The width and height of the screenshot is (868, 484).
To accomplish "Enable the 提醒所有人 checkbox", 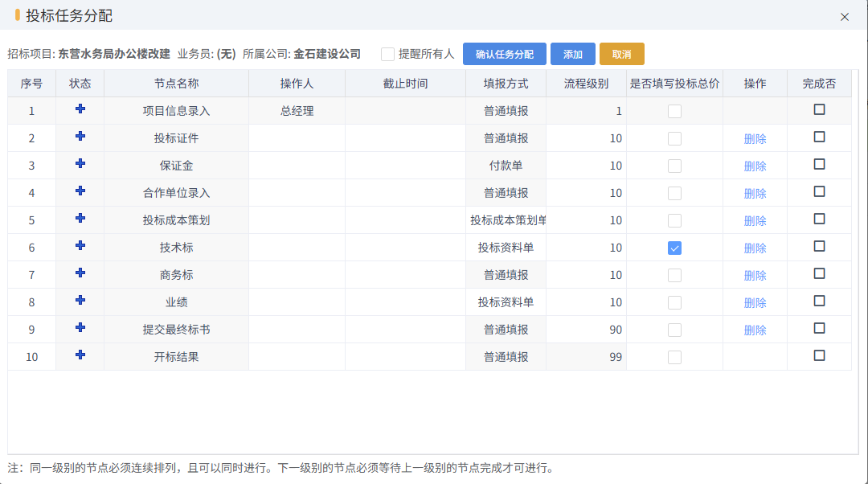I will coord(387,54).
